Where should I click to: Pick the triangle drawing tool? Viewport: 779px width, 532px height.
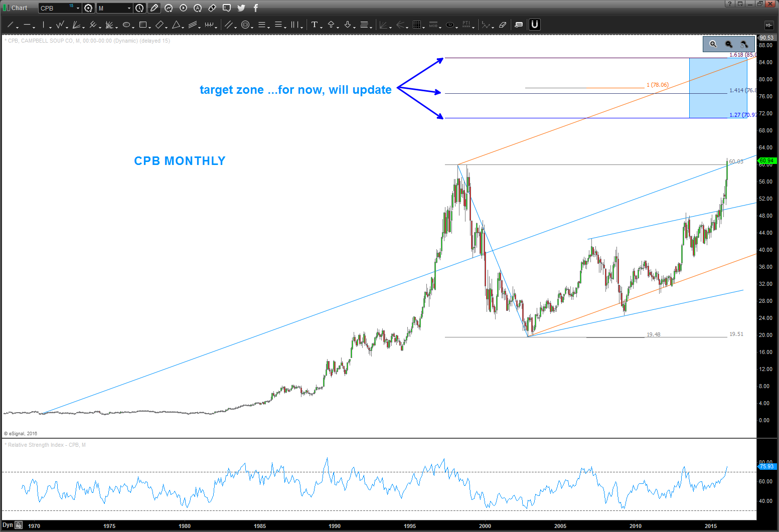pyautogui.click(x=176, y=25)
